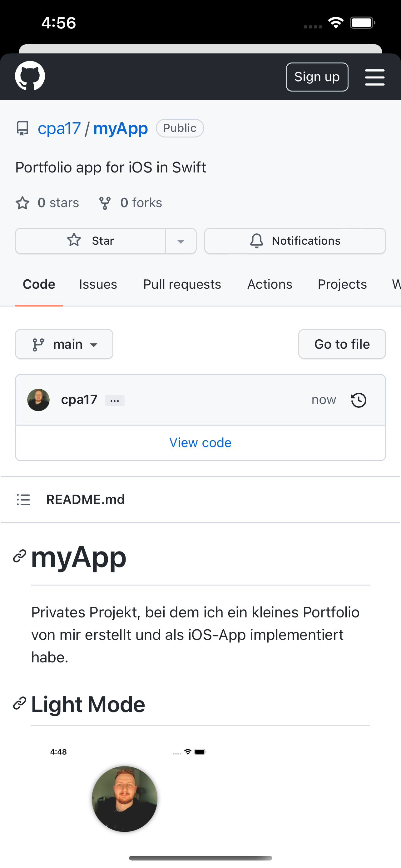The width and height of the screenshot is (401, 868).
Task: Click the star outline icon next to stars count
Action: (22, 203)
